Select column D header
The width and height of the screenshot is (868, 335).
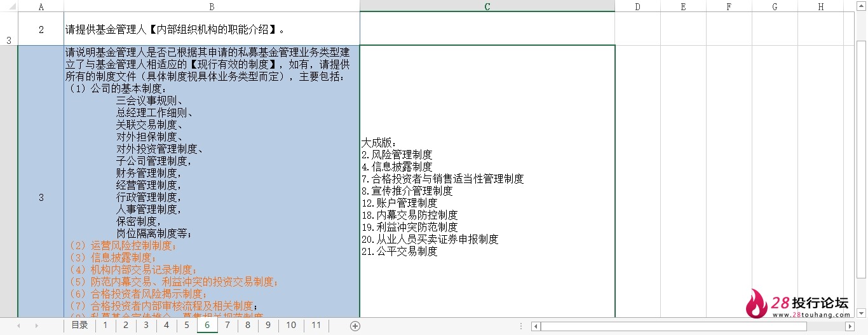[x=638, y=6]
